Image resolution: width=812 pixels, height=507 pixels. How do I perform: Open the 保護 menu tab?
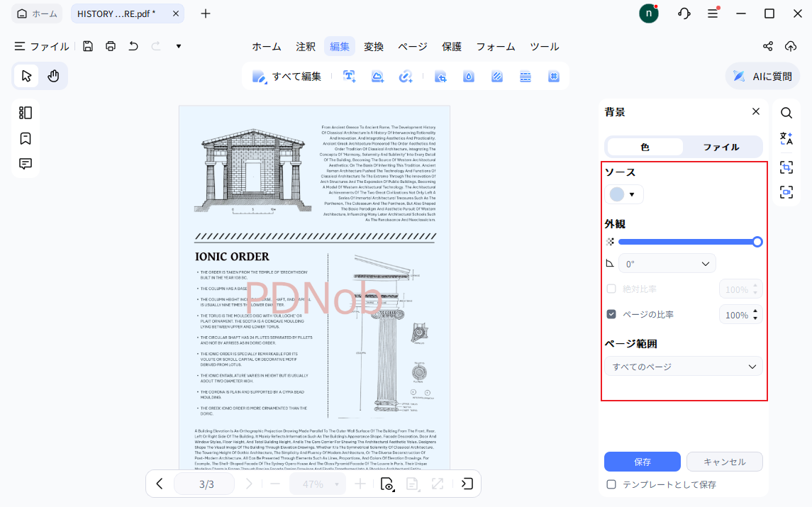[x=452, y=47]
